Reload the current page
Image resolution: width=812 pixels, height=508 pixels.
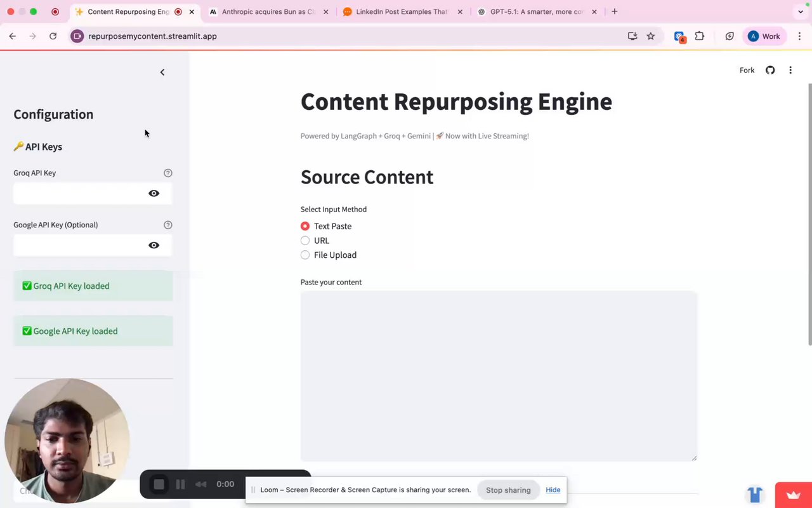coord(53,36)
